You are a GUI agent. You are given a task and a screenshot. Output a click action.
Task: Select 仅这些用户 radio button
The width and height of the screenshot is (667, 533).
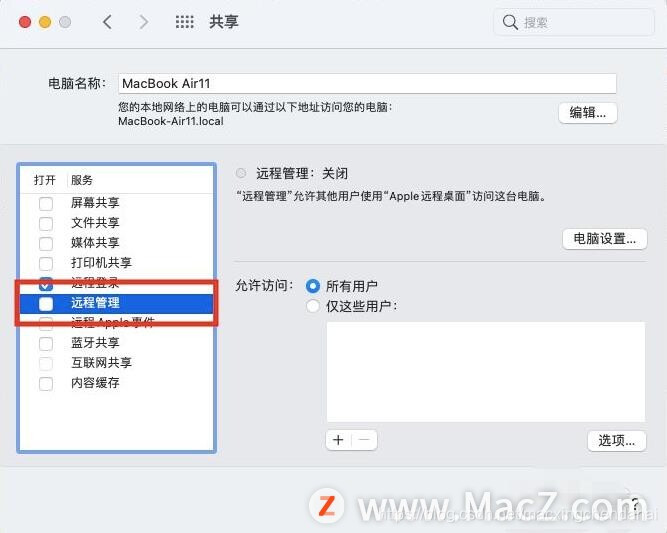[313, 306]
